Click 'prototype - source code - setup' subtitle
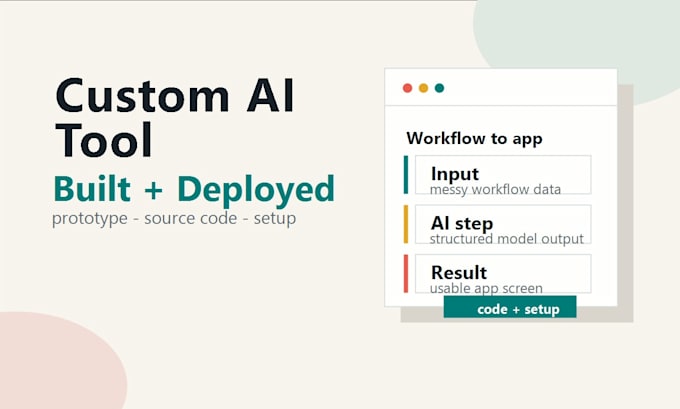This screenshot has height=409, width=680. tap(174, 218)
